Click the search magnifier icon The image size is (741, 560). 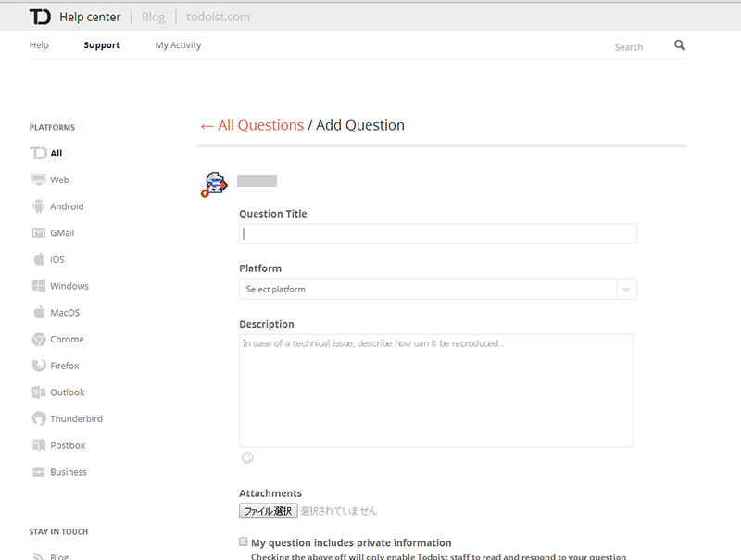[680, 45]
